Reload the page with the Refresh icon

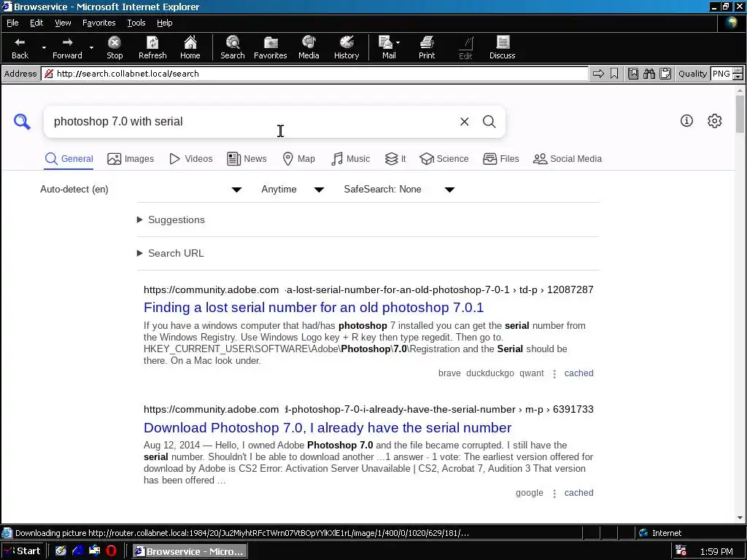click(152, 47)
